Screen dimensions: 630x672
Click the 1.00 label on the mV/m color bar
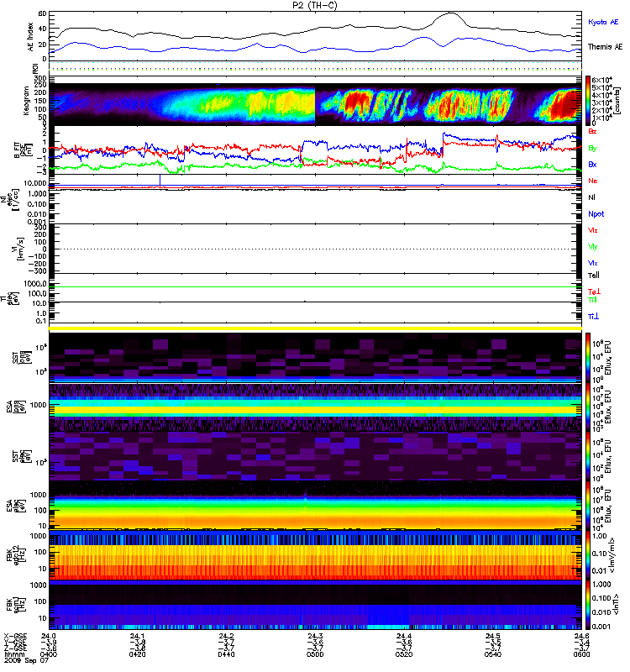600,536
